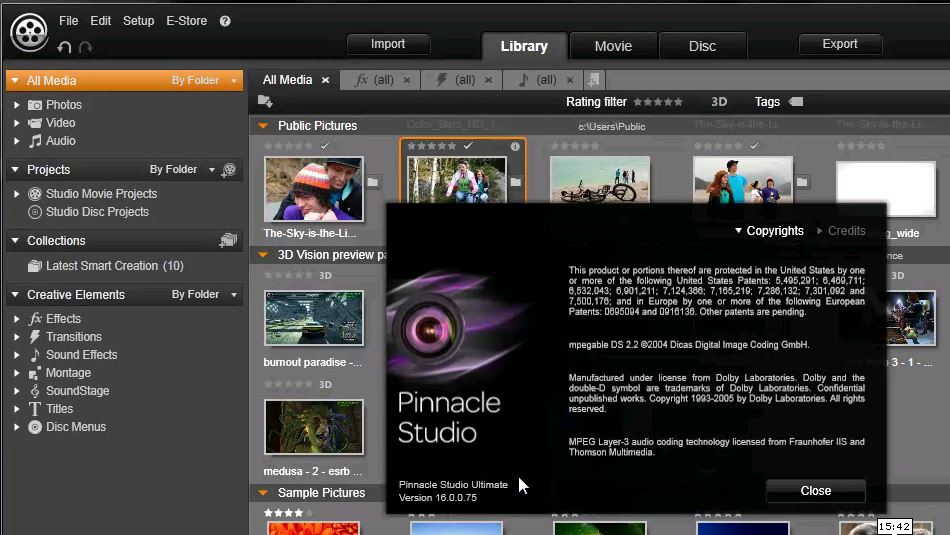Viewport: 950px width, 535px height.
Task: Close the fx (all) tab
Action: tap(407, 80)
